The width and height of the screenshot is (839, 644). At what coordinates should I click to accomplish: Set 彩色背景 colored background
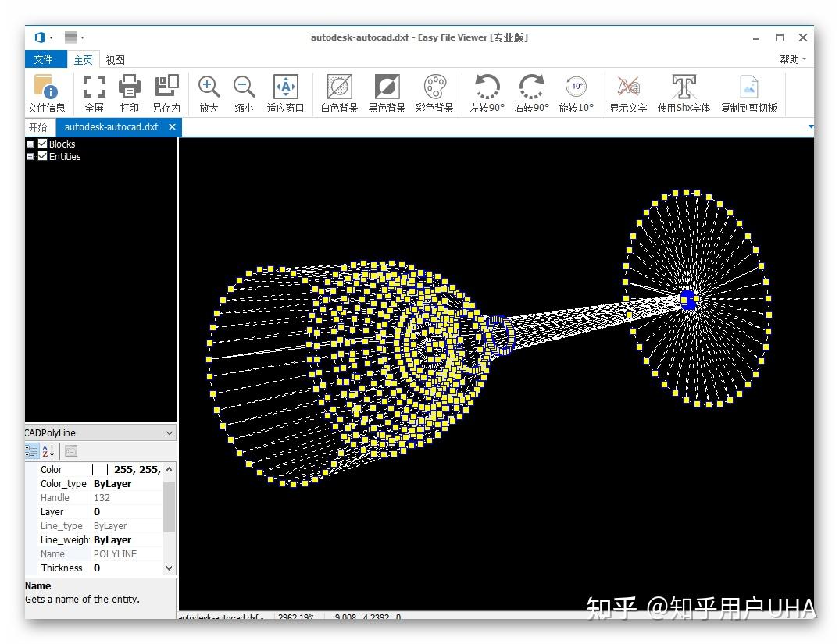pos(434,94)
